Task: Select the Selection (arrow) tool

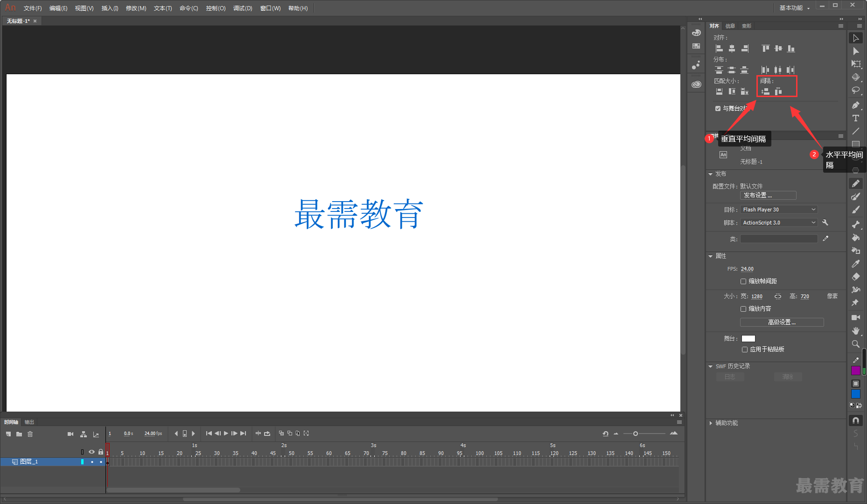Action: [856, 38]
